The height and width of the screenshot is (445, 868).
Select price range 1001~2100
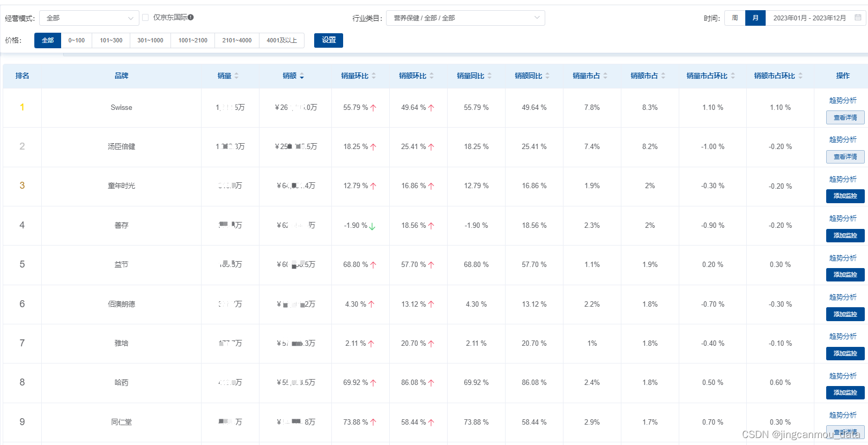click(x=193, y=40)
